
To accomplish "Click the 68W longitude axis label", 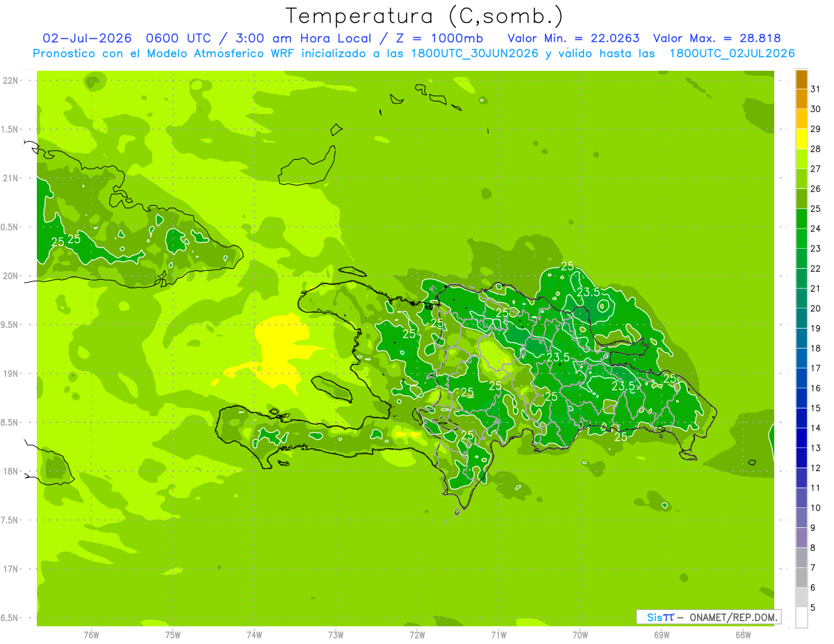I will coord(743,634).
